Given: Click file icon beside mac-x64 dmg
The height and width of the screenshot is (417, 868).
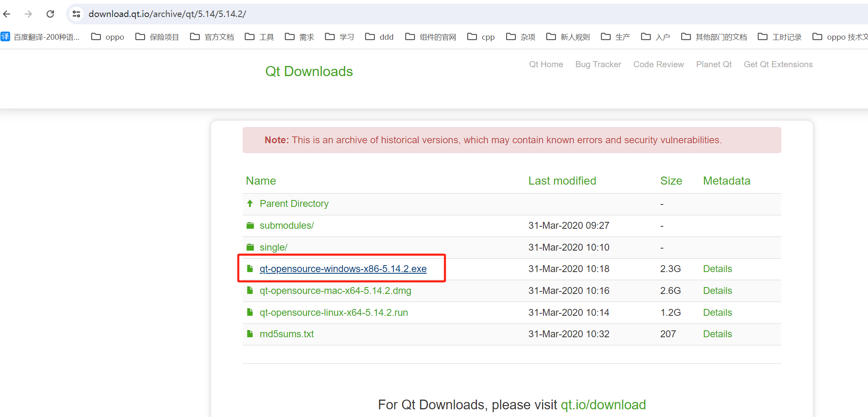Looking at the screenshot, I should (250, 290).
